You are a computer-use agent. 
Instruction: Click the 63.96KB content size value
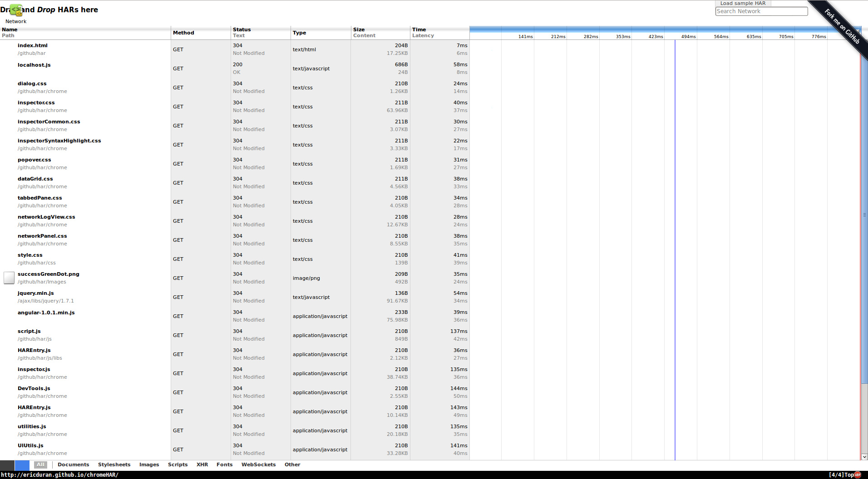click(x=397, y=110)
